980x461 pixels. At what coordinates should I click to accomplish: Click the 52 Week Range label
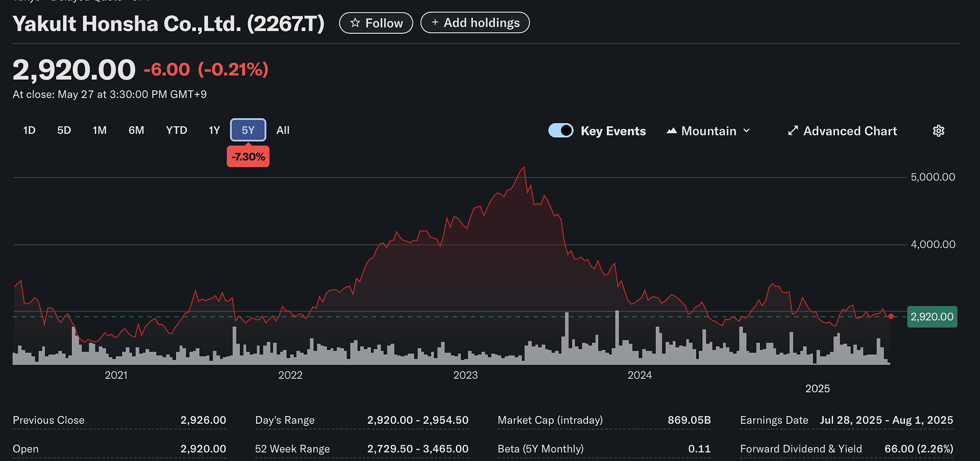click(292, 449)
